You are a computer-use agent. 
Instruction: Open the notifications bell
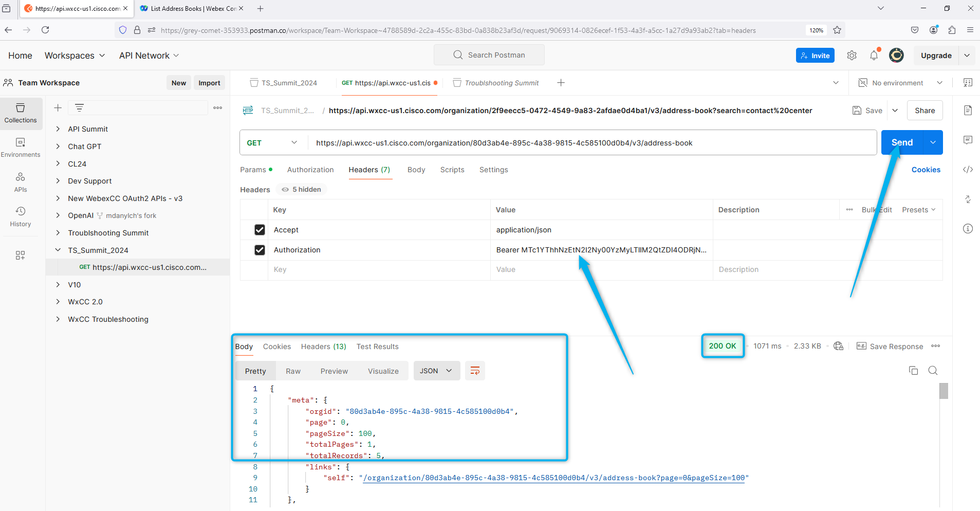click(874, 56)
